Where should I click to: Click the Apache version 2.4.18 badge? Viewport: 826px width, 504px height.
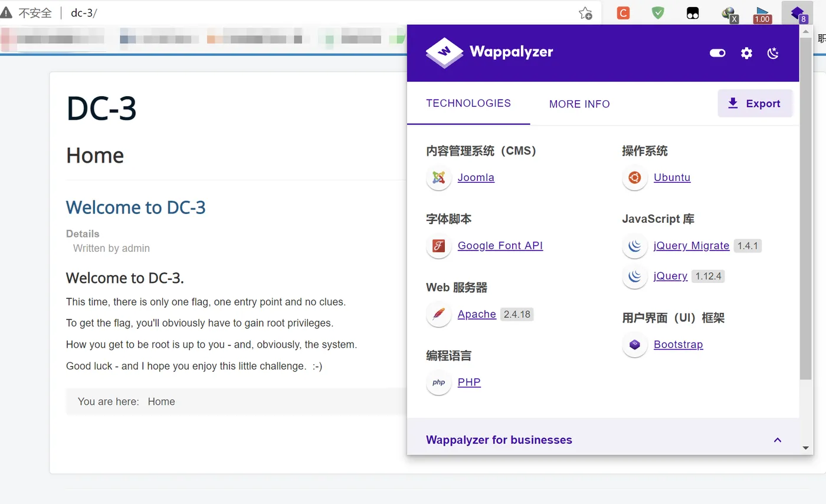(517, 314)
